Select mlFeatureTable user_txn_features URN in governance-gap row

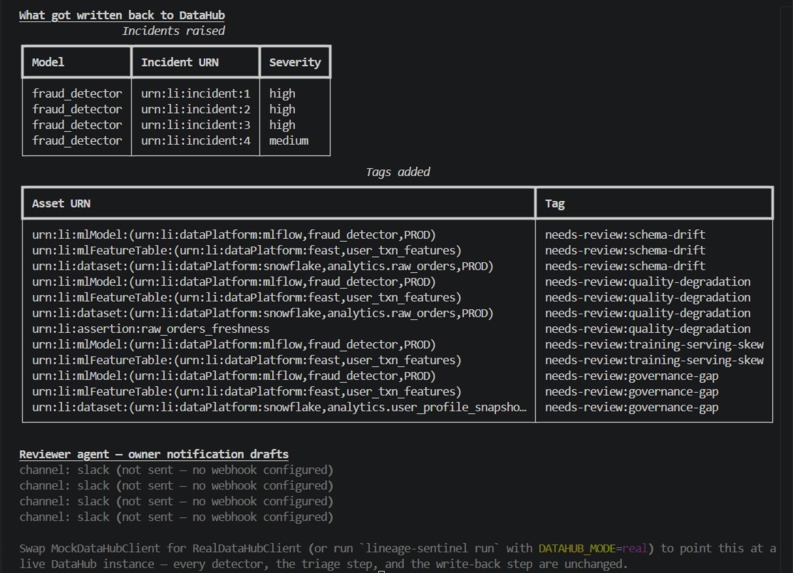coord(247,391)
